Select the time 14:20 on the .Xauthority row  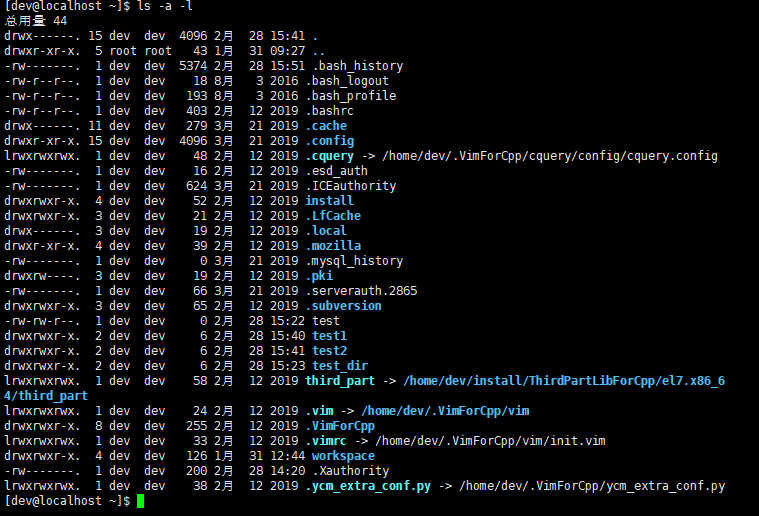288,471
